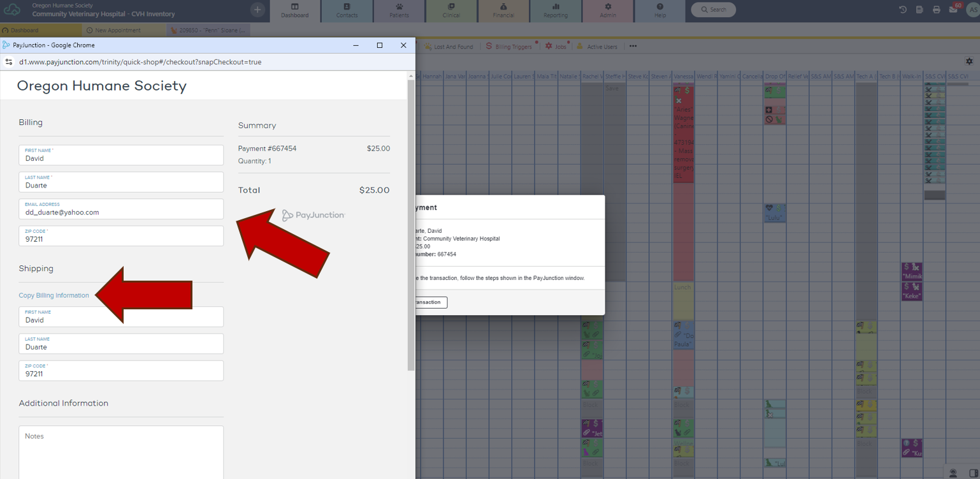Open the Contacts navigation tab
This screenshot has height=479, width=980.
pyautogui.click(x=347, y=11)
